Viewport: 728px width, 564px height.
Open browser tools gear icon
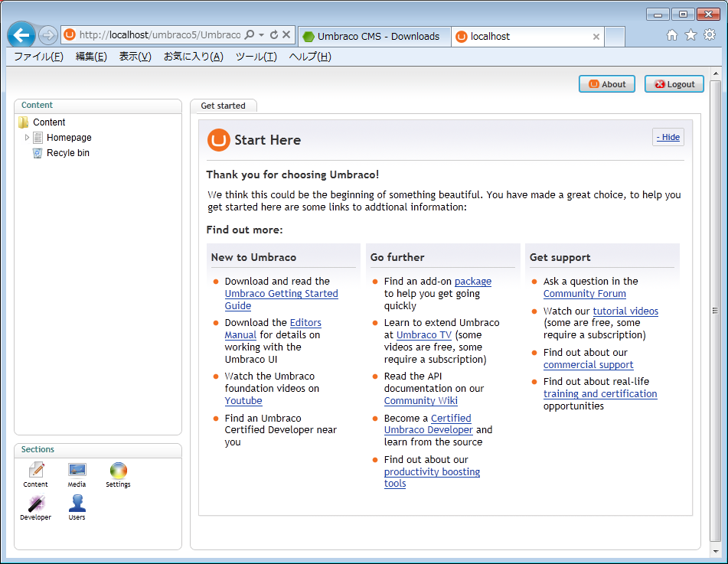click(710, 35)
